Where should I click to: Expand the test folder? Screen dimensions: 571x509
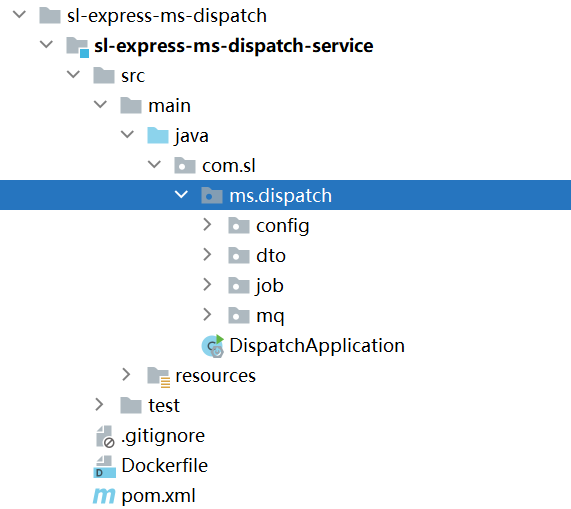coord(99,405)
